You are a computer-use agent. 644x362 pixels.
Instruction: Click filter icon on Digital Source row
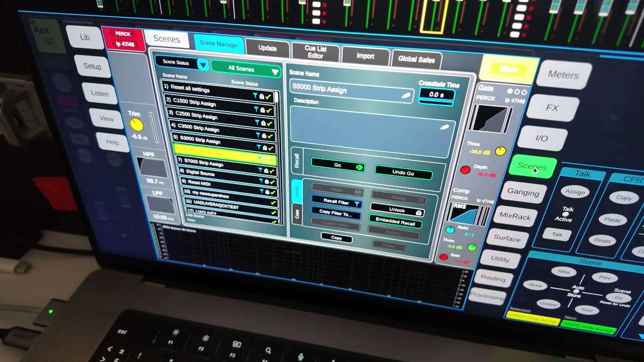point(261,180)
